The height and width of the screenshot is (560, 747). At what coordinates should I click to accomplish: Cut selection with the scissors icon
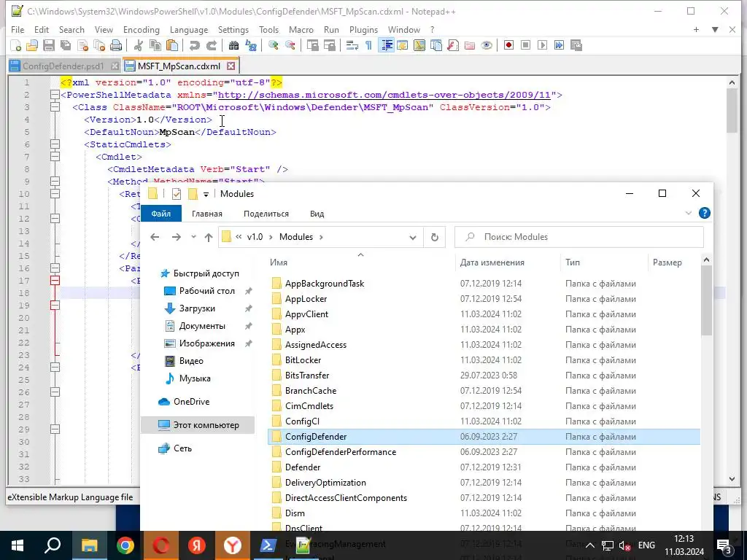139,45
